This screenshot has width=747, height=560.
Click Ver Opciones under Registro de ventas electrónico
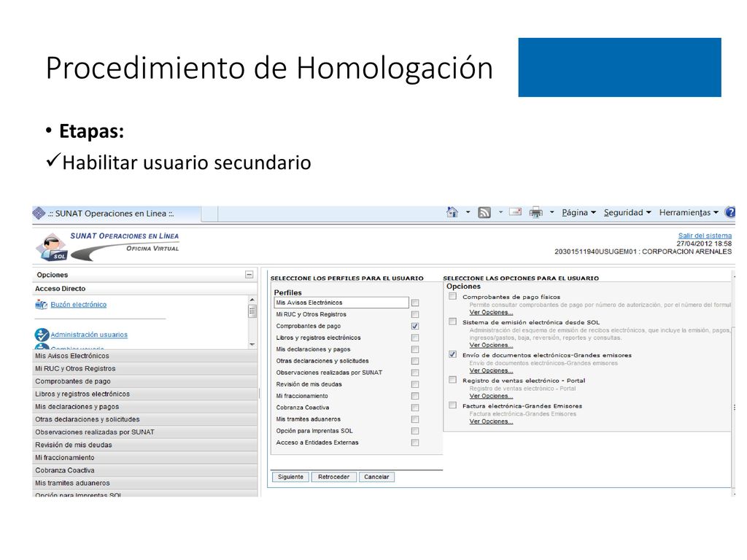pyautogui.click(x=491, y=396)
